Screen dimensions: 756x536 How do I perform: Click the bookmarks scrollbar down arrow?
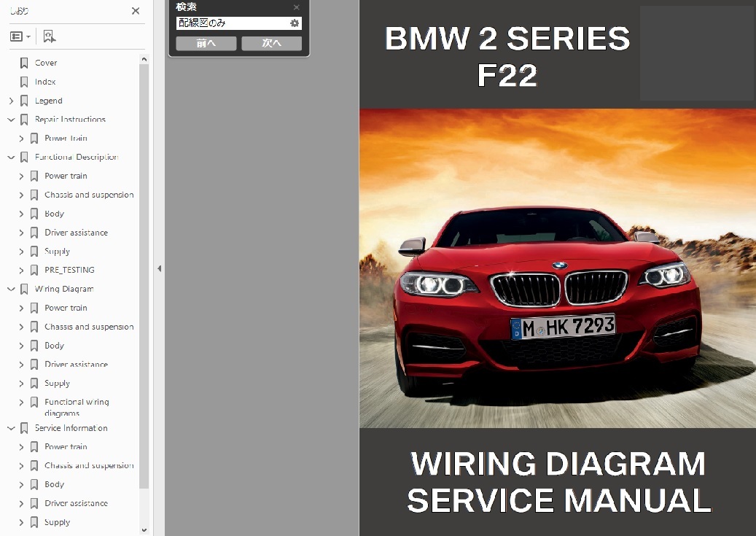(x=144, y=529)
